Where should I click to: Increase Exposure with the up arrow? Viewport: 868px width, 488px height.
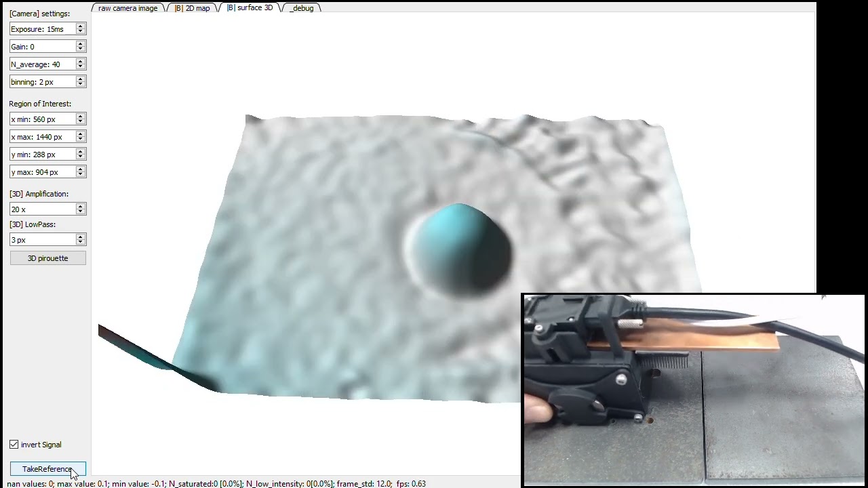[81, 26]
